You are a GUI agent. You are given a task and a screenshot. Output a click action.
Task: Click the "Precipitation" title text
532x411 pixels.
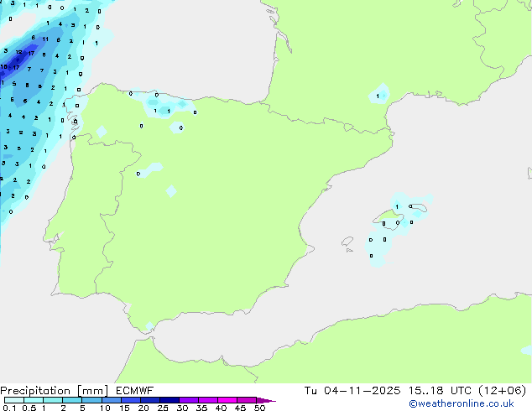(35, 391)
